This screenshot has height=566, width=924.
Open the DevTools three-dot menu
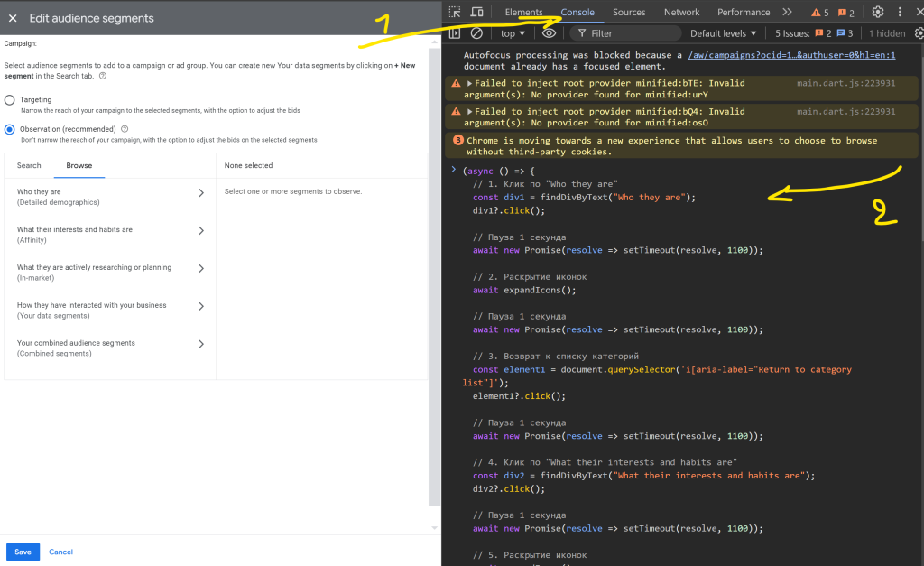900,12
